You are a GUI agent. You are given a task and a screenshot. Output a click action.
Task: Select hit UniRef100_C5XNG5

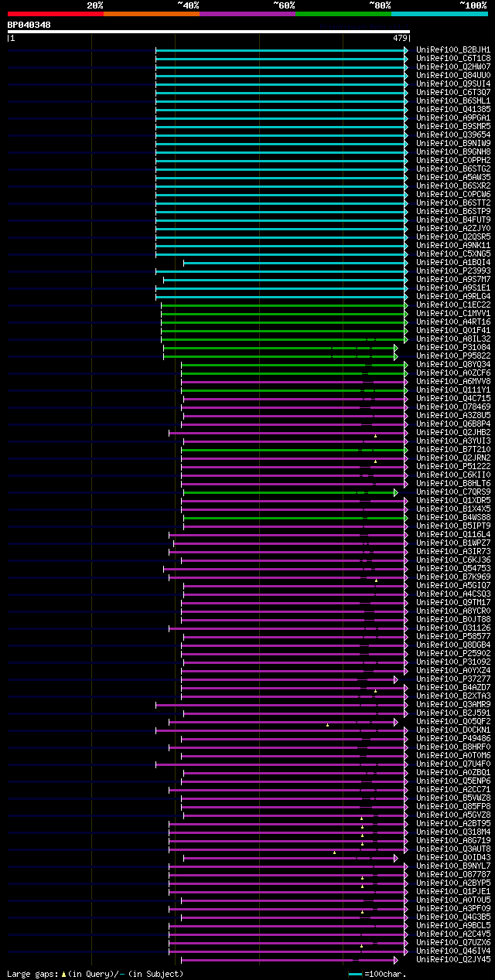click(453, 254)
